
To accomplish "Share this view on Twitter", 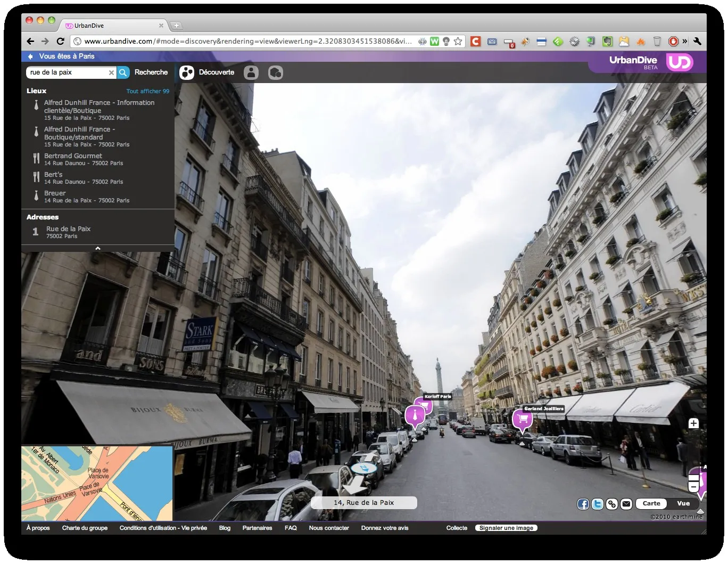I will coord(598,504).
